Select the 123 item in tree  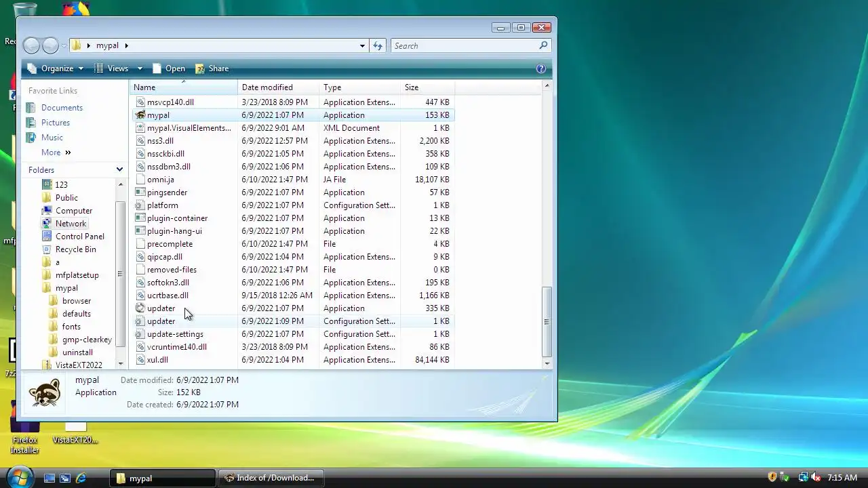point(61,185)
